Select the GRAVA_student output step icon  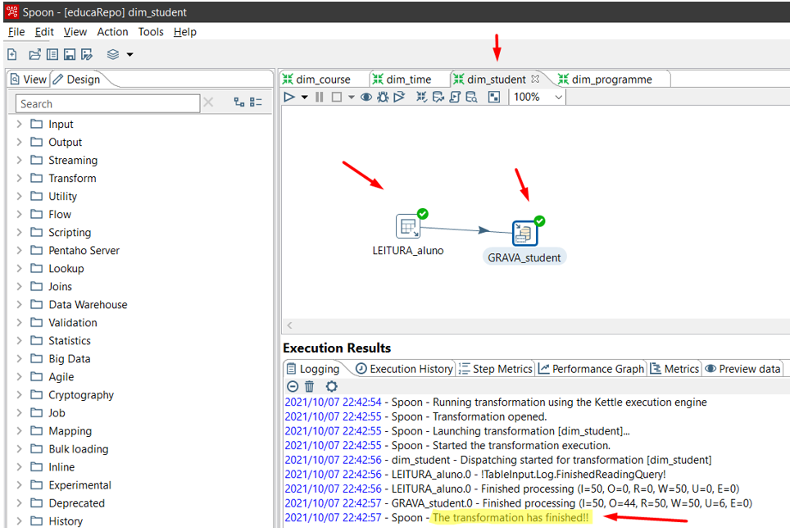pos(524,234)
